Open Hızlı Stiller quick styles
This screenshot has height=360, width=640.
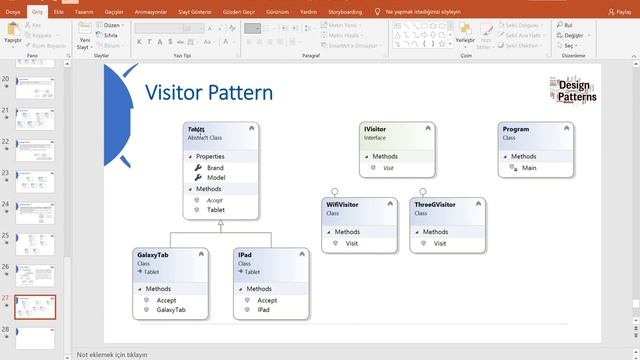(x=486, y=36)
